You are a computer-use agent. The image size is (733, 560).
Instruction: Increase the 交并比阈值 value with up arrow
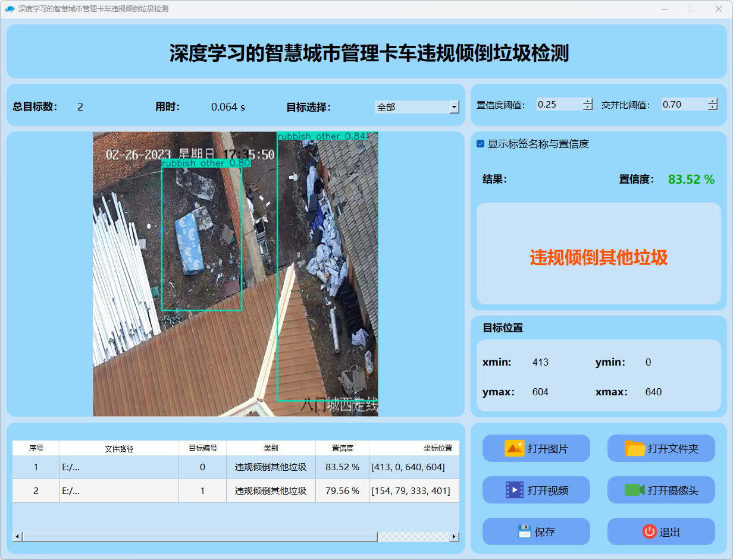coord(713,101)
